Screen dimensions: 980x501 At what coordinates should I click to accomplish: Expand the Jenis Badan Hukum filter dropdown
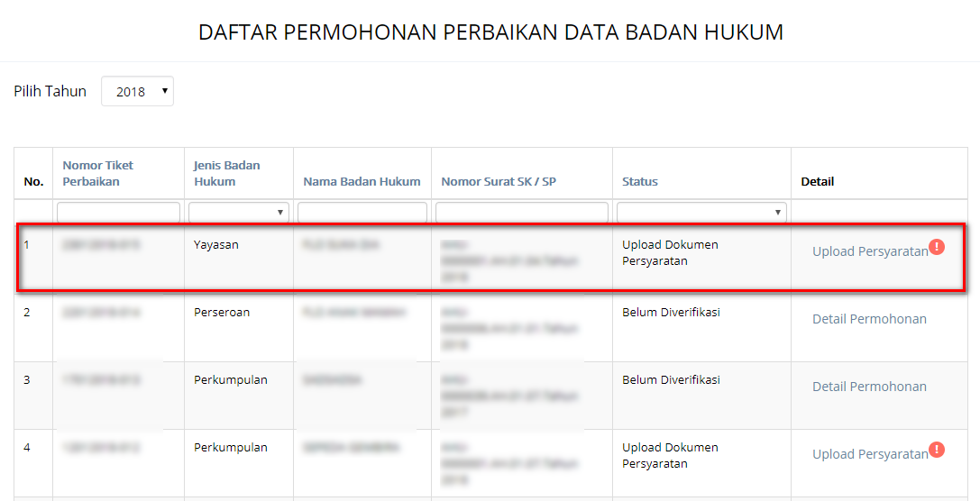tap(239, 213)
